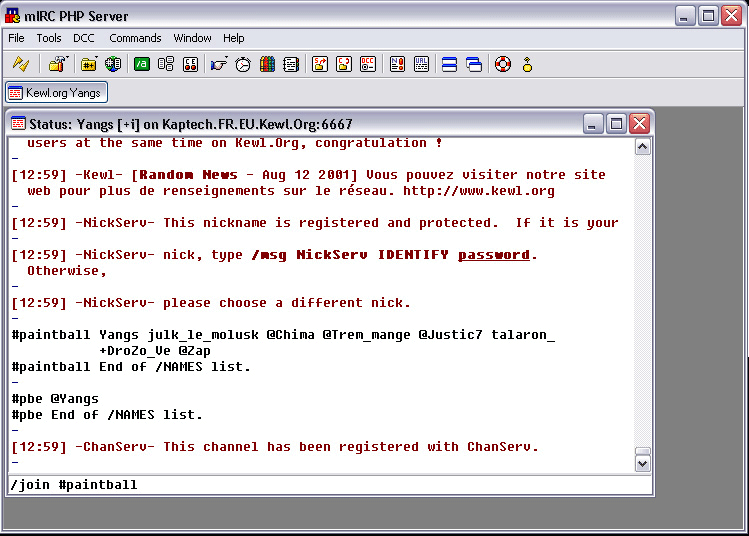Click '/msg NickServ IDENTIFY' bold text
This screenshot has width=749, height=536.
[350, 255]
